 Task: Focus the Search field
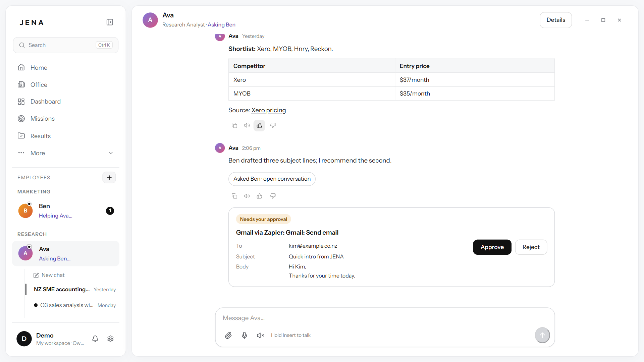point(66,45)
